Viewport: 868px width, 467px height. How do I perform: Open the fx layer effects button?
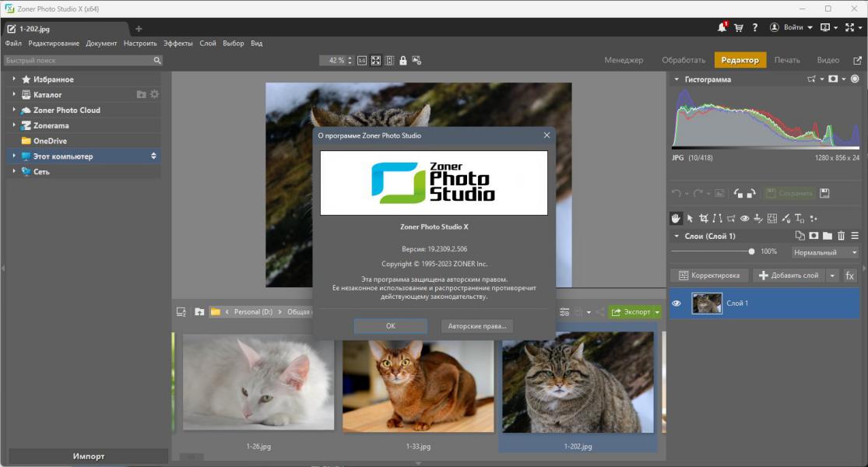point(850,276)
